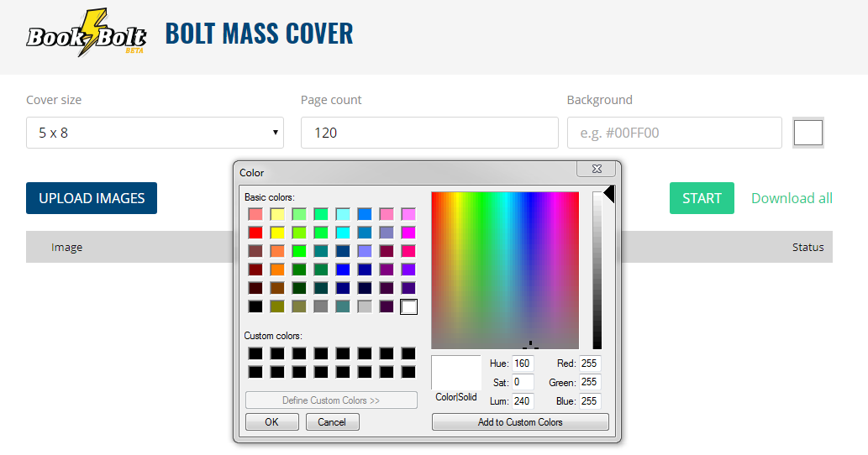This screenshot has width=868, height=455.
Task: Close the Color dialog window
Action: point(597,169)
